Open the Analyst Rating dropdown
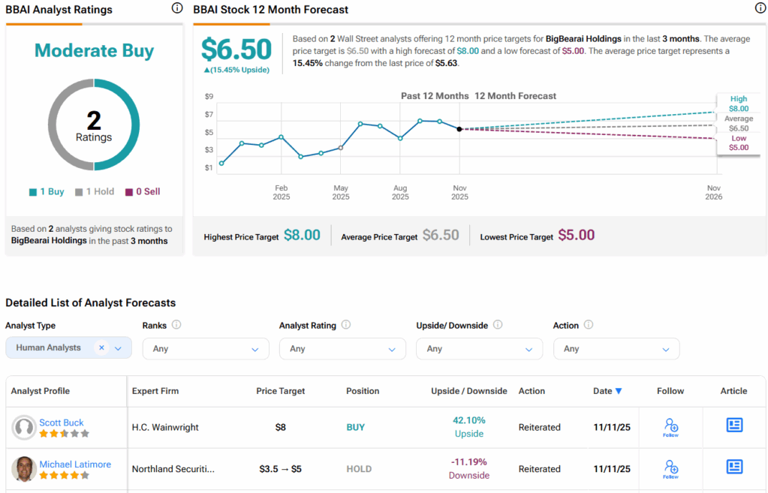This screenshot has height=493, width=768. tap(342, 349)
